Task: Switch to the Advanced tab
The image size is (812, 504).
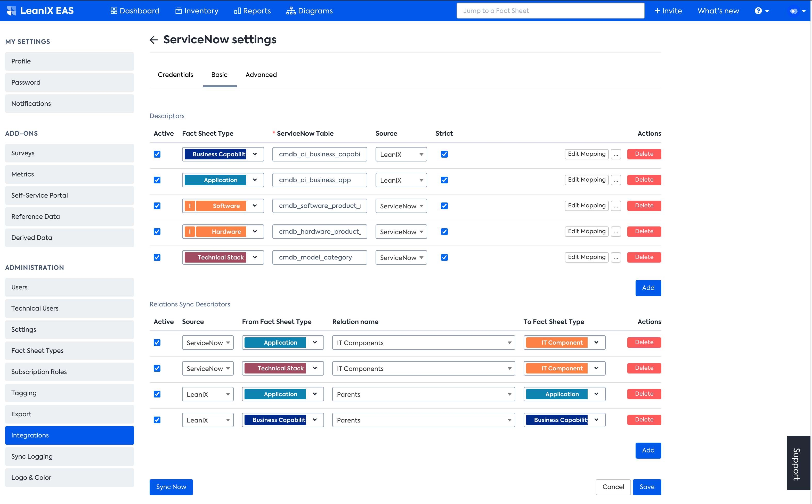Action: [x=261, y=75]
